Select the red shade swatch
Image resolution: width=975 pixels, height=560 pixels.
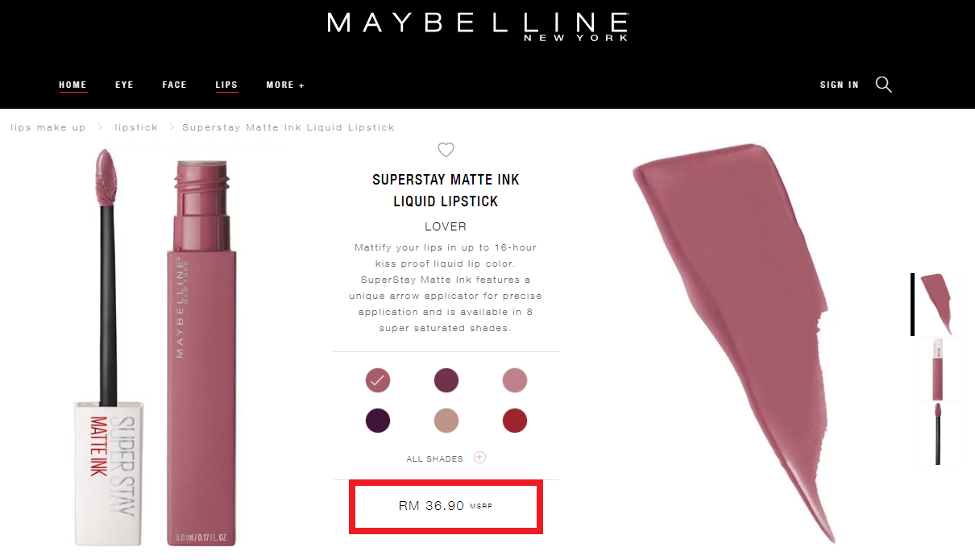pos(514,421)
